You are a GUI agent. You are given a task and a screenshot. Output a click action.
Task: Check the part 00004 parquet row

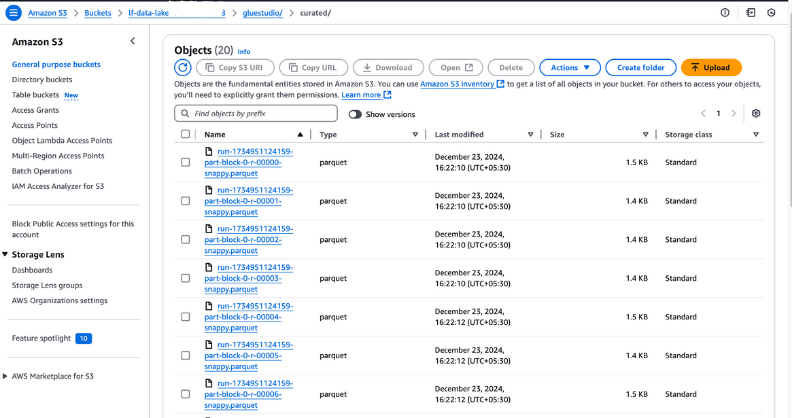click(185, 317)
